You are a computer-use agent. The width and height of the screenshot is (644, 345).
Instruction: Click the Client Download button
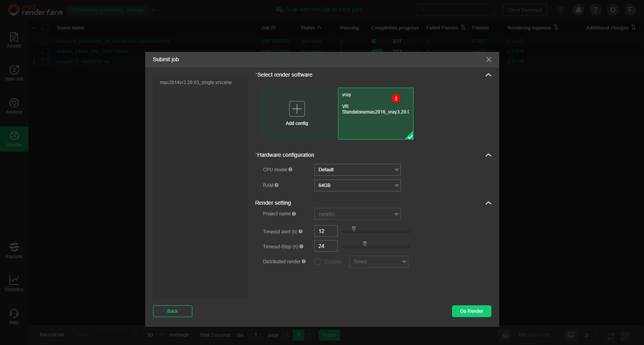[x=525, y=10]
